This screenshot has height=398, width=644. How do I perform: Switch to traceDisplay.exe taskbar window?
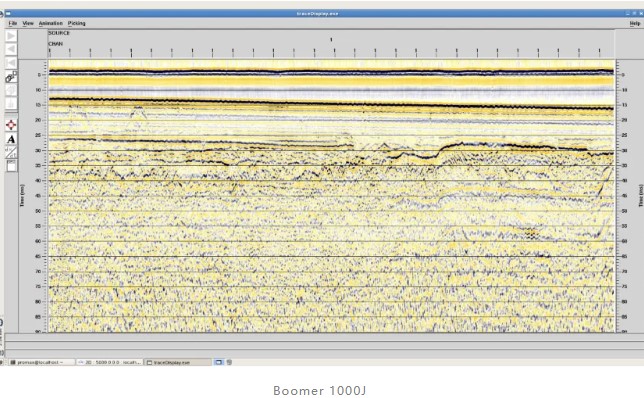[x=178, y=362]
